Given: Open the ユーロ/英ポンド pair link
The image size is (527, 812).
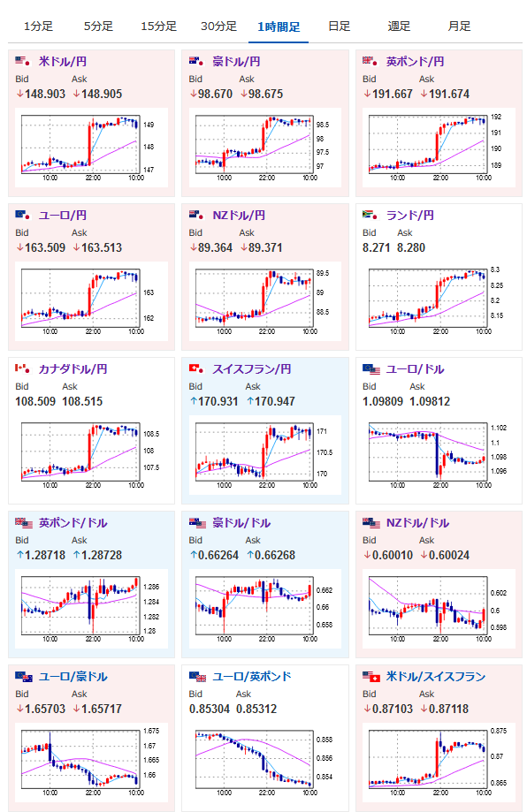Looking at the screenshot, I should coord(252,676).
